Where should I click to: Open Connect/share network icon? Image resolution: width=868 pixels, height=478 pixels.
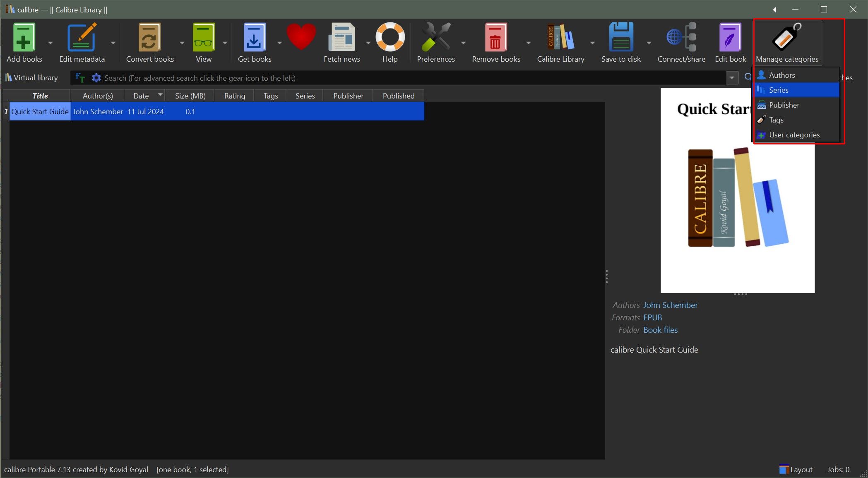tap(681, 38)
